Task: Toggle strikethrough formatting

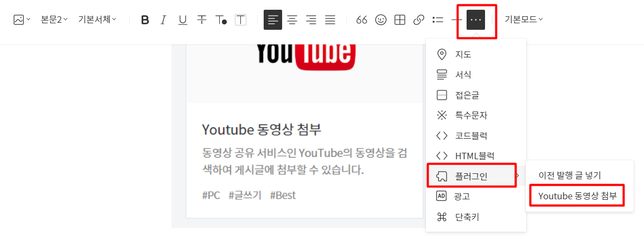Action: click(202, 19)
